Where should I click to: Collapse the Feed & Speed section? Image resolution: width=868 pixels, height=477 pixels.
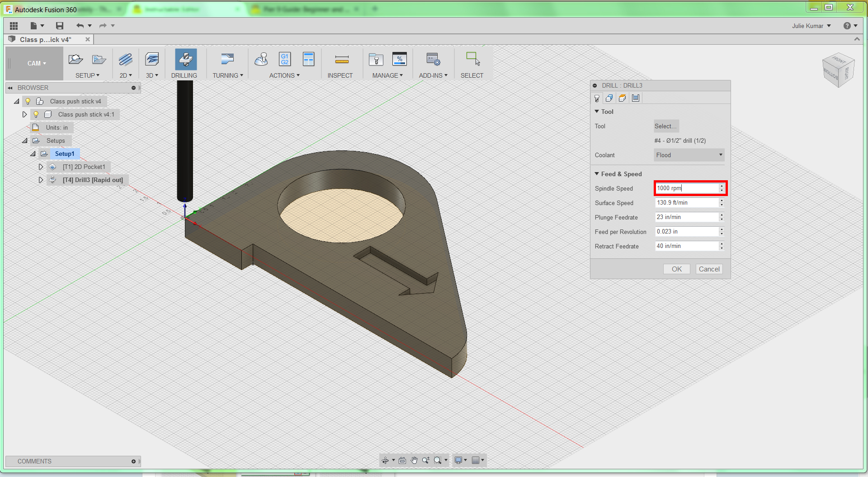click(597, 174)
